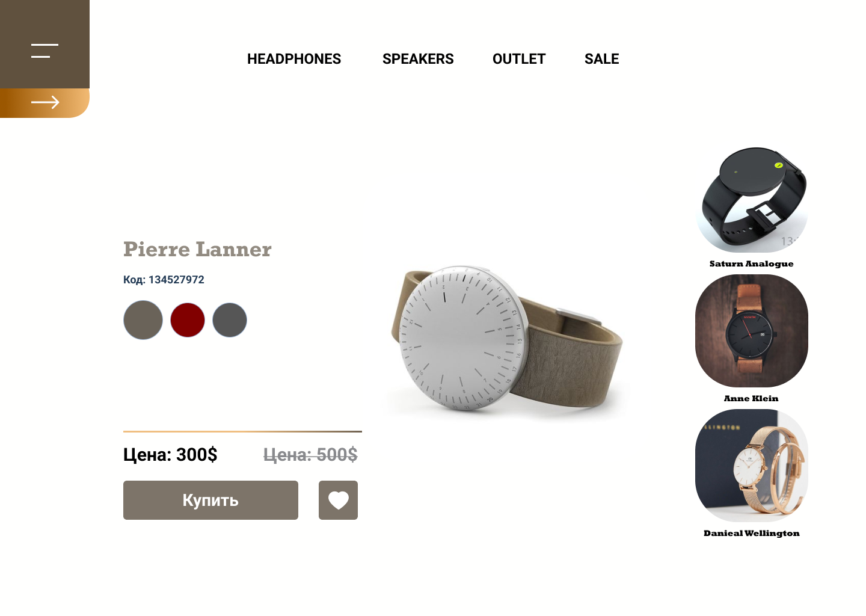Open the Anne Klein watch thumbnail
The width and height of the screenshot is (866, 616).
(752, 331)
